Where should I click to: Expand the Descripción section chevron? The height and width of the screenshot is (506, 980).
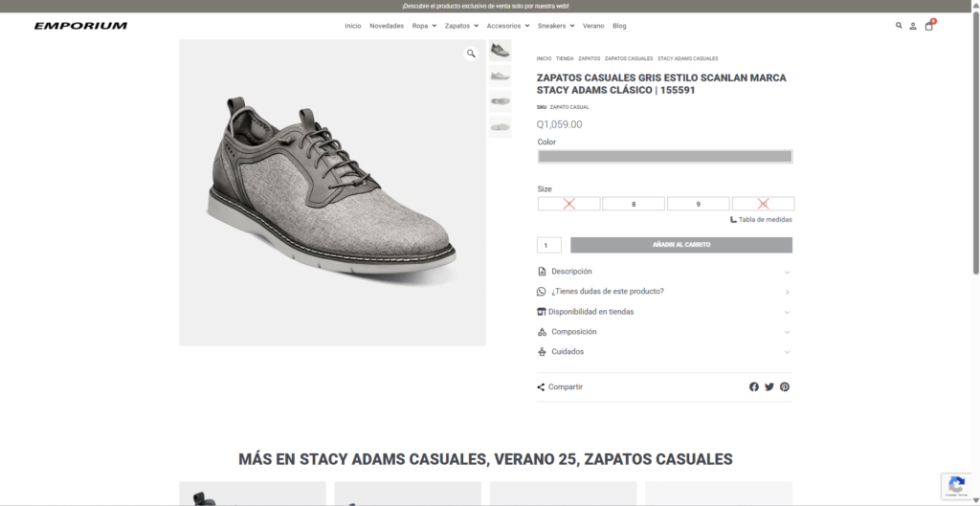coord(787,273)
